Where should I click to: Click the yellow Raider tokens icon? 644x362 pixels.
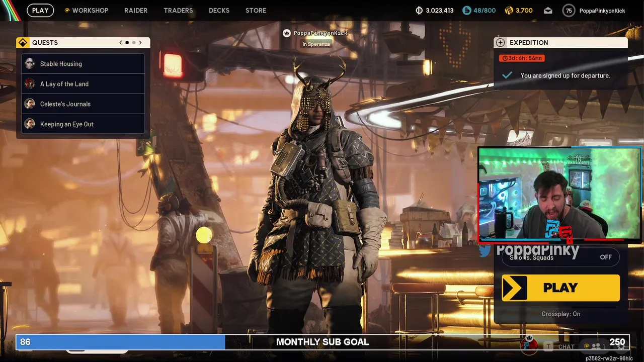pos(509,10)
